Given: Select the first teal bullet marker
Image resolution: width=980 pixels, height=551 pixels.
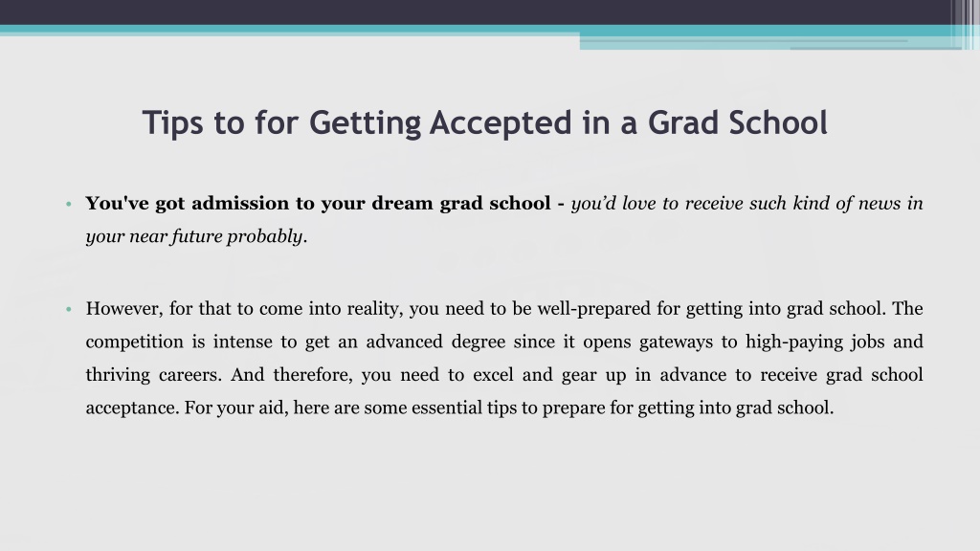Looking at the screenshot, I should click(69, 204).
